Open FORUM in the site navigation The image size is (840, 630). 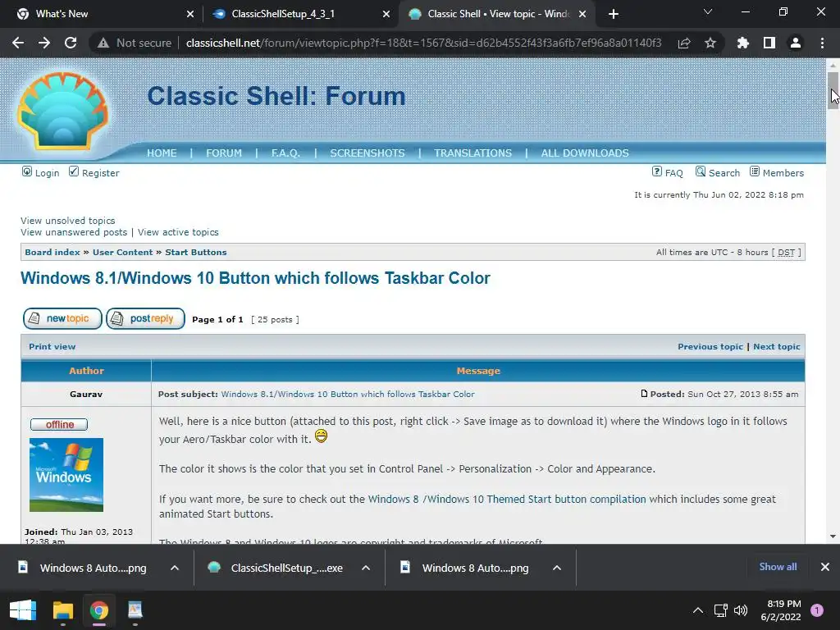[224, 153]
